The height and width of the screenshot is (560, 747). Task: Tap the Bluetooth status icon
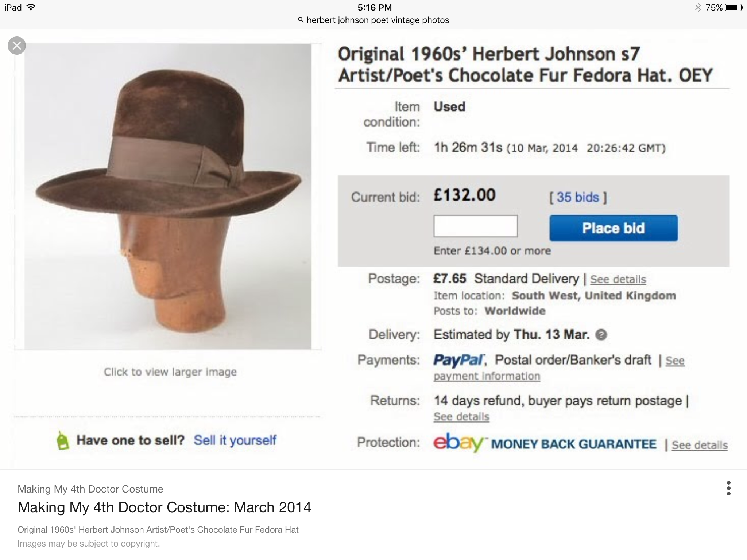tap(698, 7)
